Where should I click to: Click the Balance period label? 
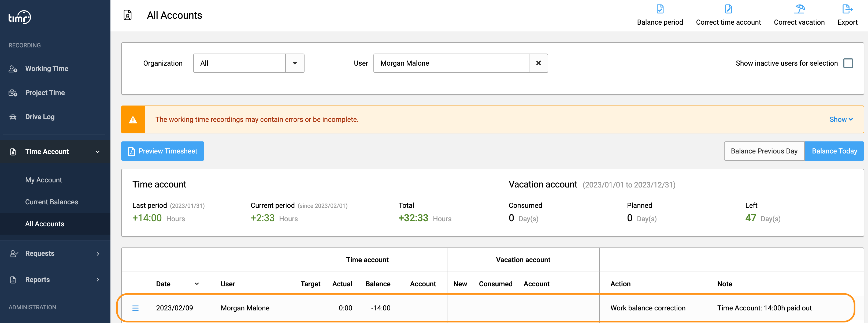(660, 22)
